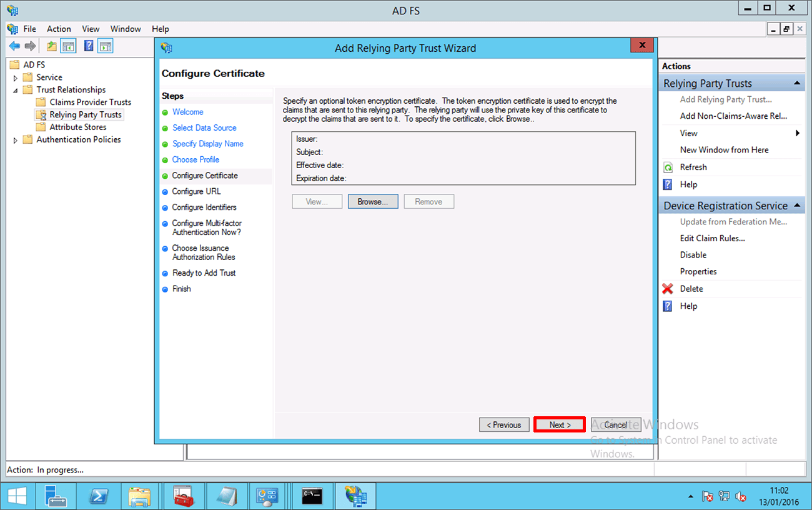Click the Configure URL step in the wizard
Viewport: 812px width, 510px height.
coord(196,192)
